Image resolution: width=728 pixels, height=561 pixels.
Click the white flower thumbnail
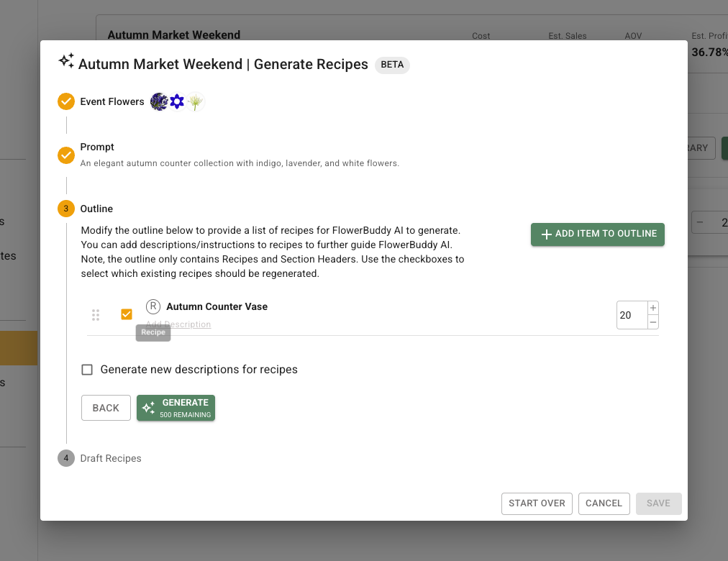pyautogui.click(x=196, y=101)
